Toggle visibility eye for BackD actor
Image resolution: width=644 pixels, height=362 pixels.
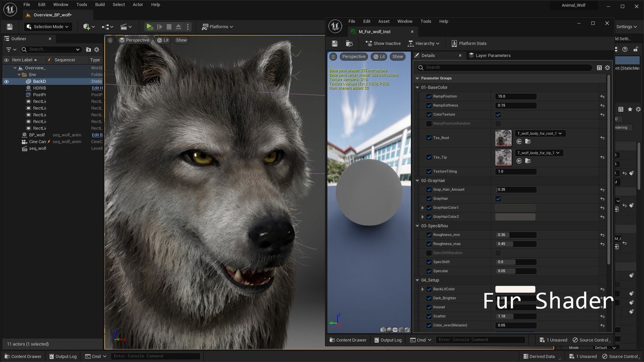pyautogui.click(x=6, y=81)
